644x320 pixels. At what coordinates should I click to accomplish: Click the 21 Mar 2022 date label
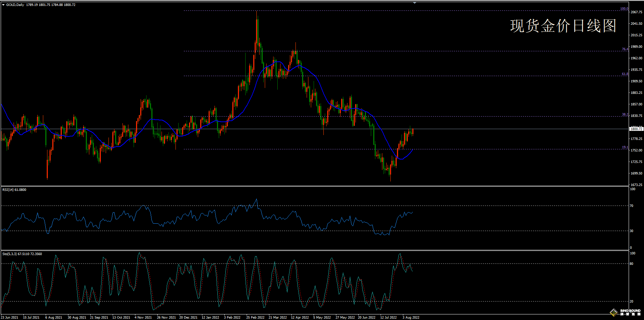click(x=278, y=318)
